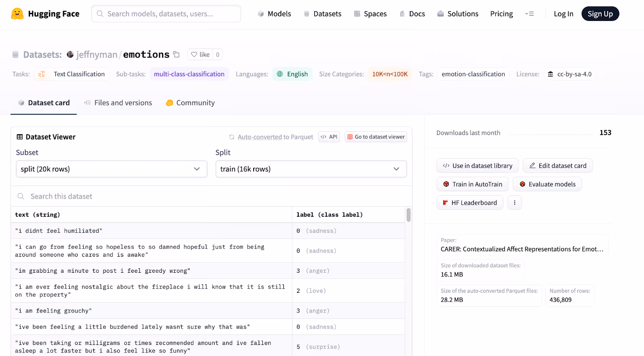This screenshot has width=644, height=356.
Task: Click Train in AutoTrain button
Action: (473, 184)
